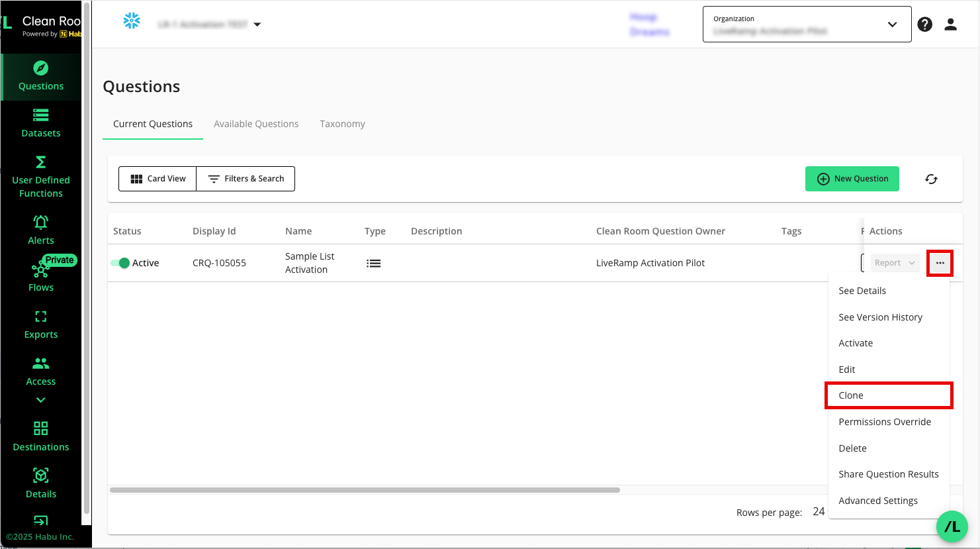This screenshot has width=980, height=549.
Task: Click the Description column header
Action: click(x=437, y=231)
